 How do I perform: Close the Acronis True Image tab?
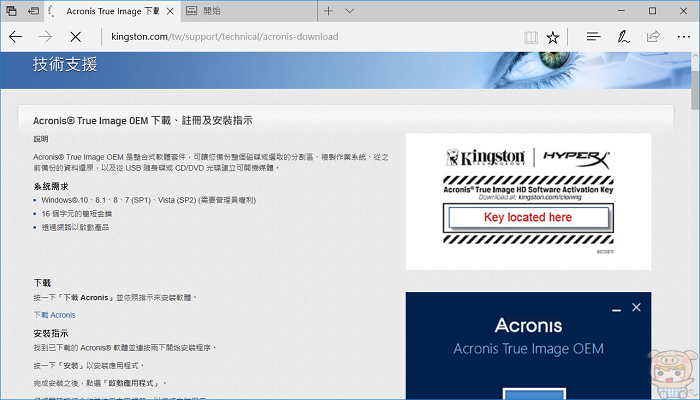[171, 11]
